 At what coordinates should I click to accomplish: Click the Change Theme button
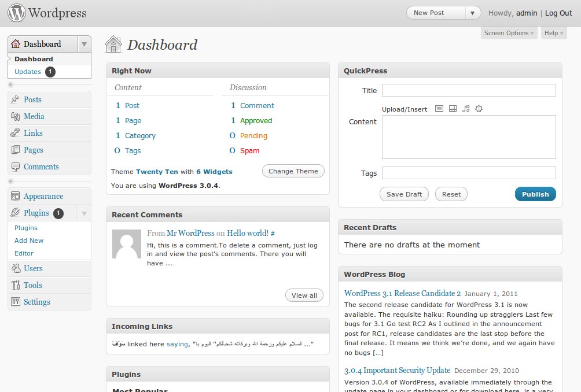293,171
